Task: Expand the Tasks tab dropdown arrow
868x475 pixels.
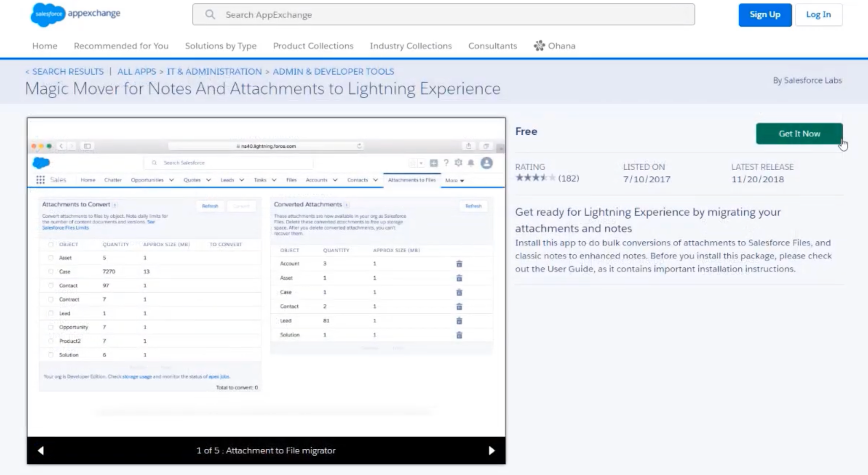Action: pos(274,180)
